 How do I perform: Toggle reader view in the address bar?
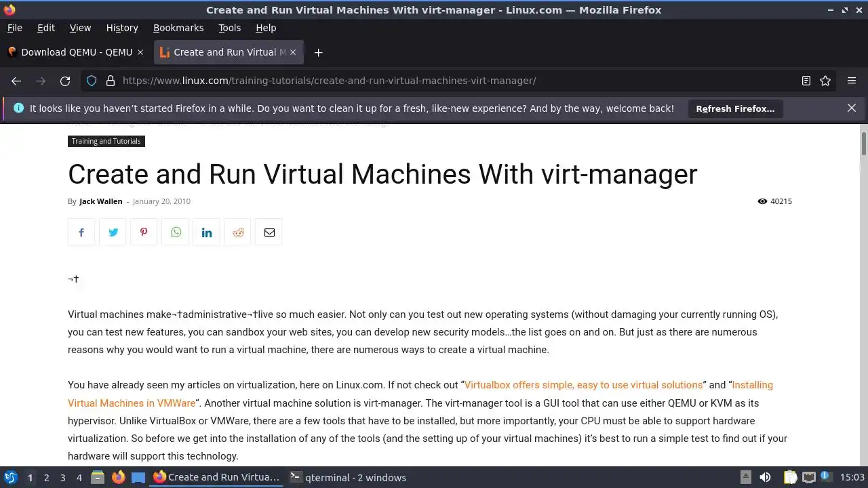806,81
